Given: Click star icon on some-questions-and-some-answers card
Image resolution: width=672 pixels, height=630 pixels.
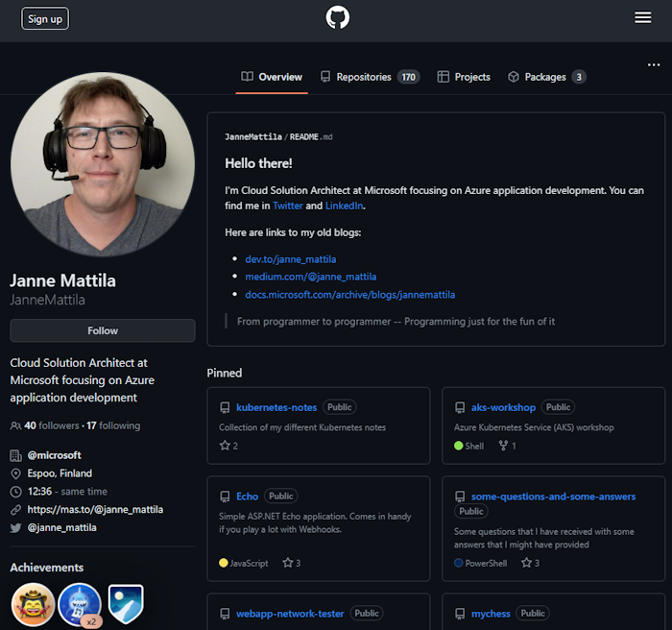Looking at the screenshot, I should (x=526, y=563).
